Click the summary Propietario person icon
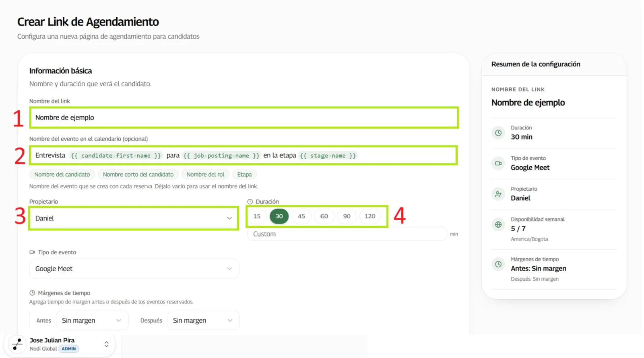644x358 pixels. [x=498, y=194]
